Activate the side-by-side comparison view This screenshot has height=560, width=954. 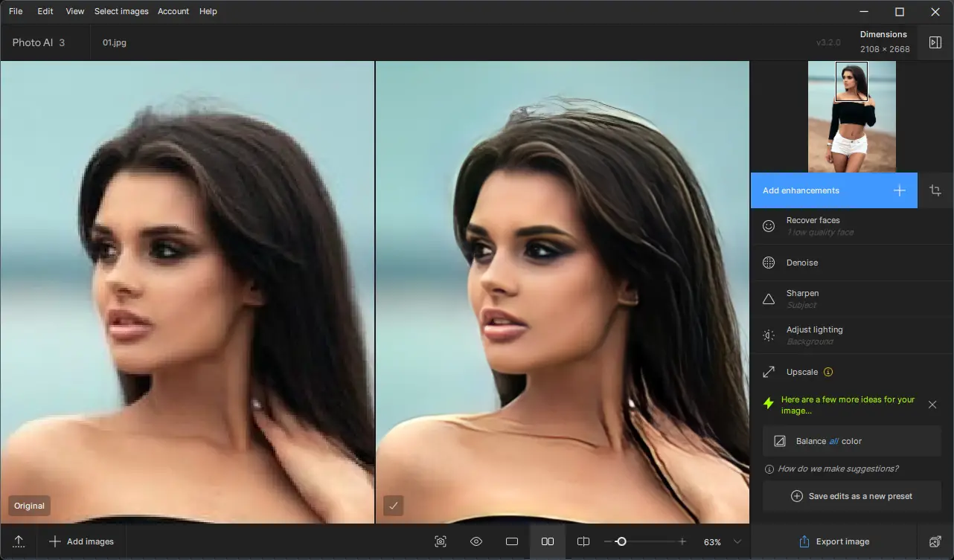point(547,541)
